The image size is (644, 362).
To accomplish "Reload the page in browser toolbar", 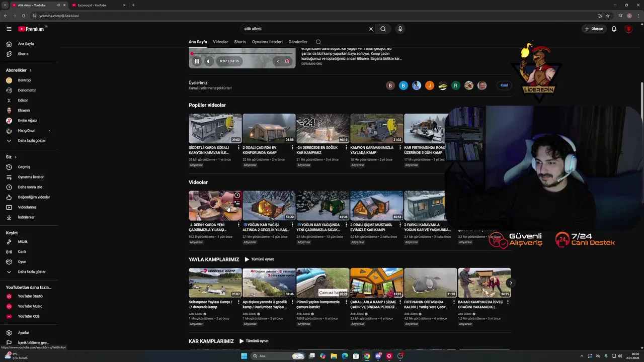I will click(23, 16).
